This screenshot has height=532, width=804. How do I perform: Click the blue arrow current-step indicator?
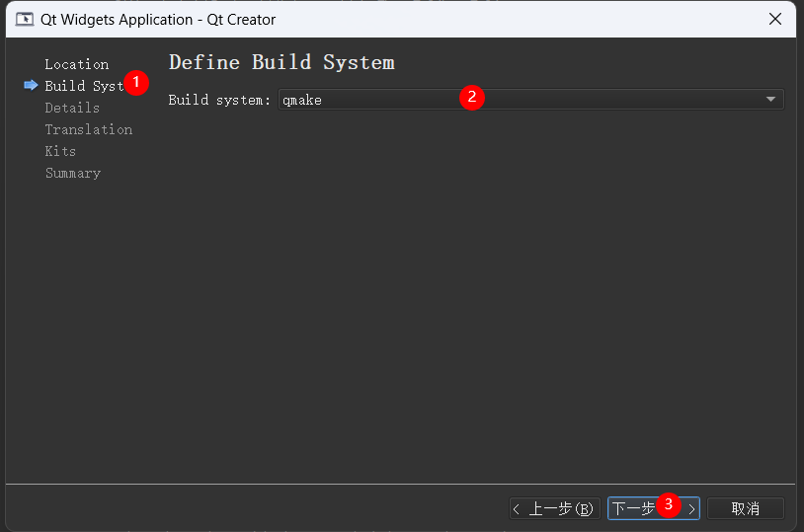click(31, 86)
